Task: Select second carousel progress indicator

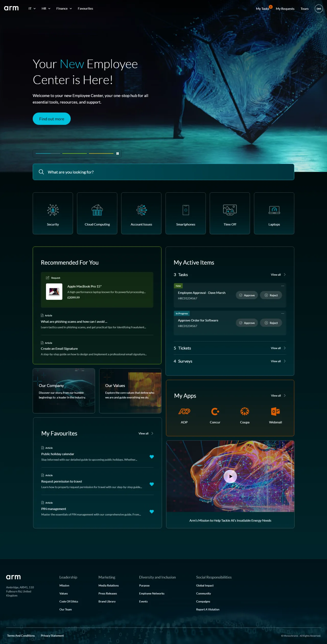Action: (75, 153)
